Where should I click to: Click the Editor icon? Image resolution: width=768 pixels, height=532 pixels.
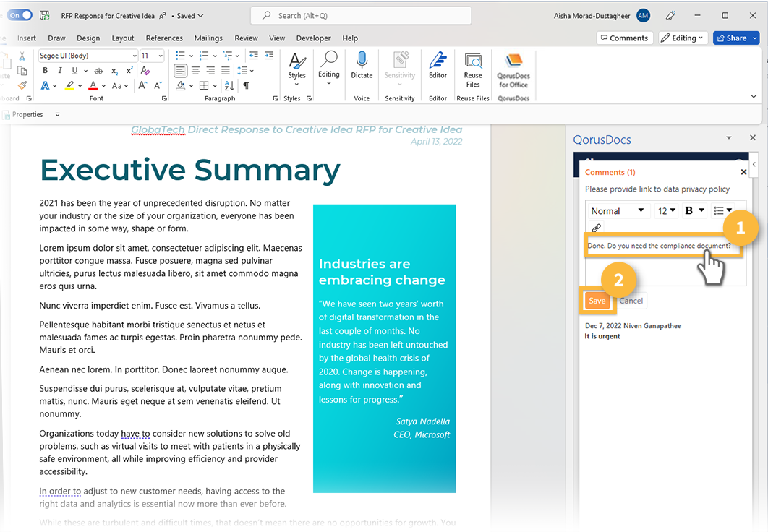point(438,65)
